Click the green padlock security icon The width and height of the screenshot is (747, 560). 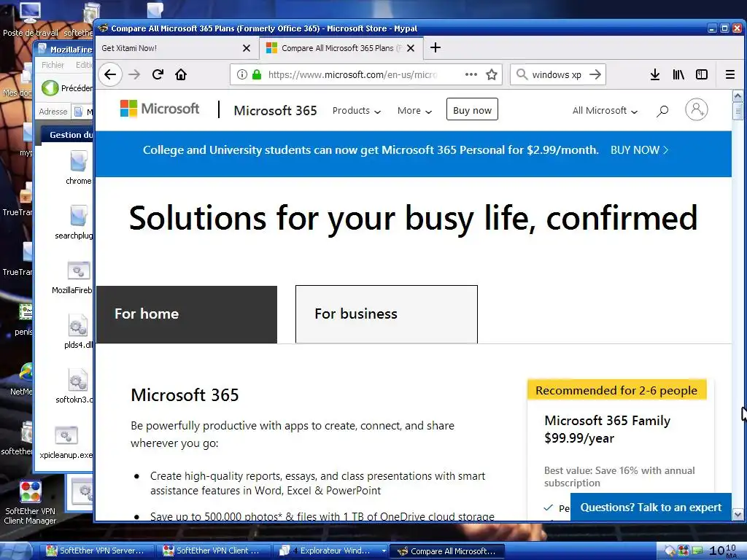[257, 74]
